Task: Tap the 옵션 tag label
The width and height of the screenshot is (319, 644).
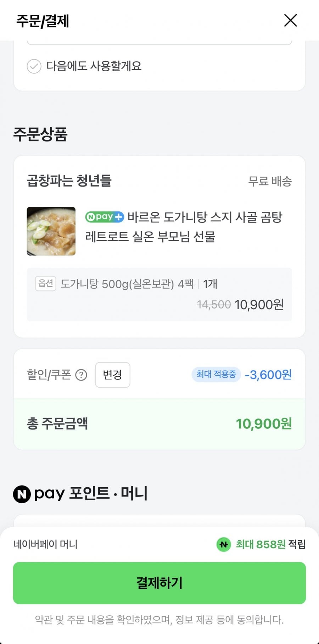Action: click(x=45, y=284)
